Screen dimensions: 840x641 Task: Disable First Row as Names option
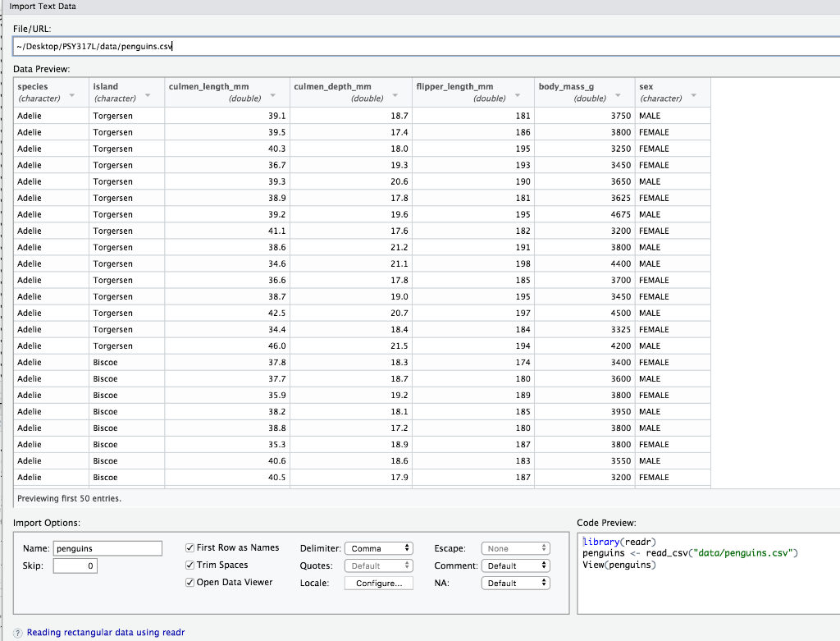(190, 547)
